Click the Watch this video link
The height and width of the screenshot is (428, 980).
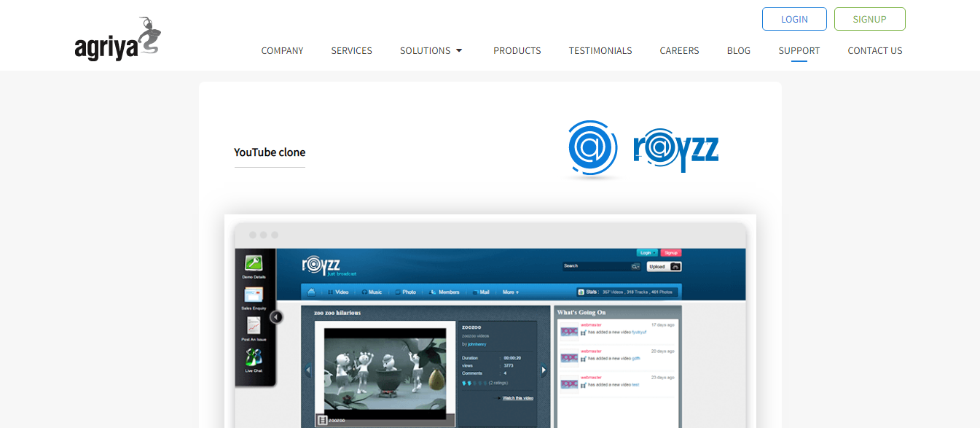518,398
